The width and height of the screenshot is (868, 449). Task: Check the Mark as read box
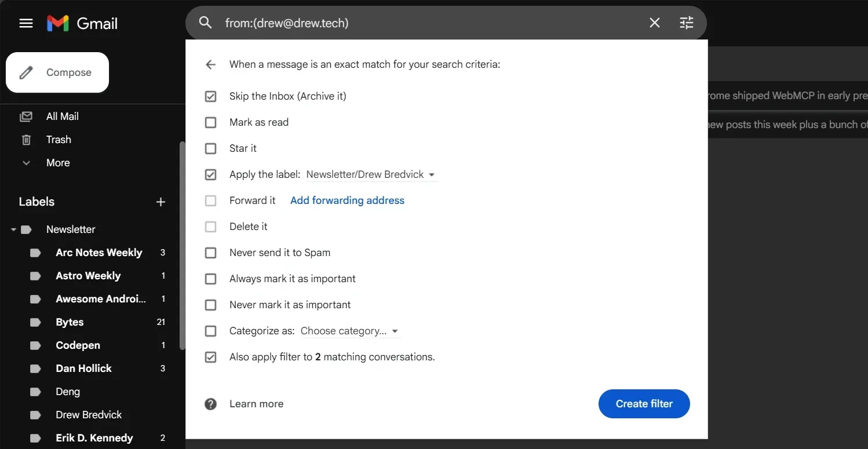click(x=210, y=122)
